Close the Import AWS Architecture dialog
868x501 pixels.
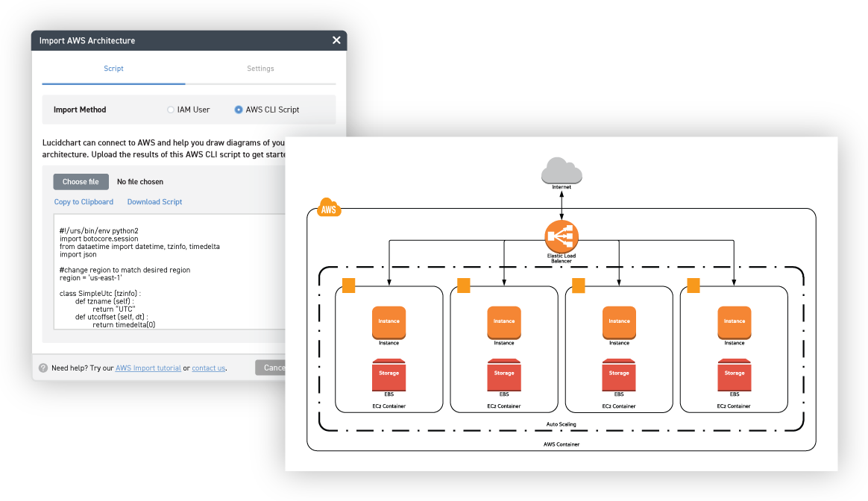(336, 40)
